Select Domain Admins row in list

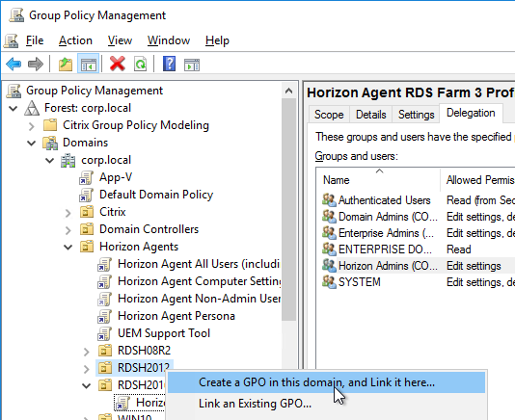coord(418,217)
